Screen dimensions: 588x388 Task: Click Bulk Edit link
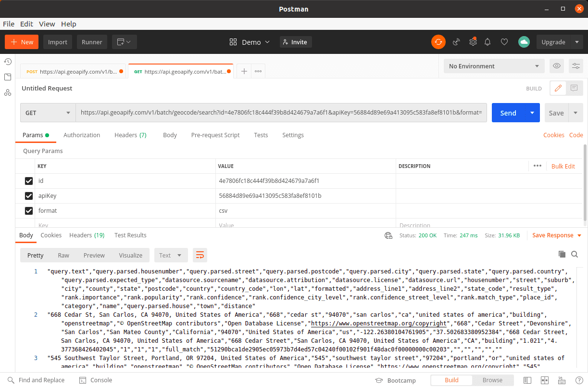[563, 166]
